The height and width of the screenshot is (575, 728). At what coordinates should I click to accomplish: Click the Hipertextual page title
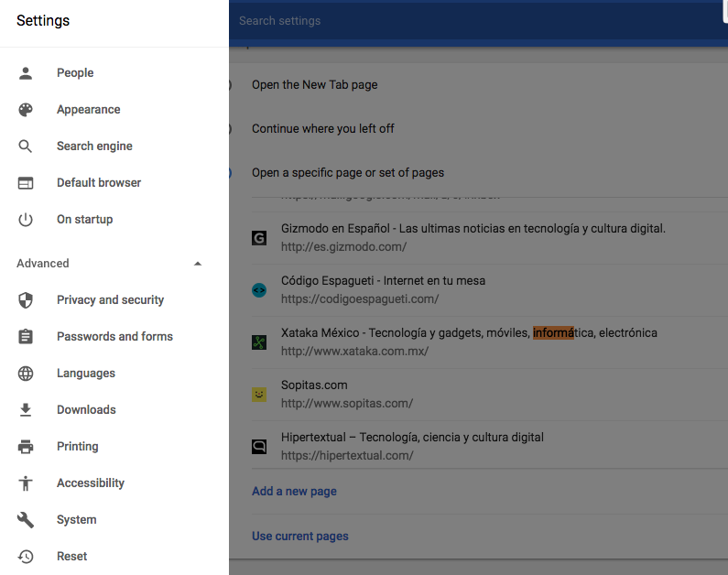pos(412,438)
